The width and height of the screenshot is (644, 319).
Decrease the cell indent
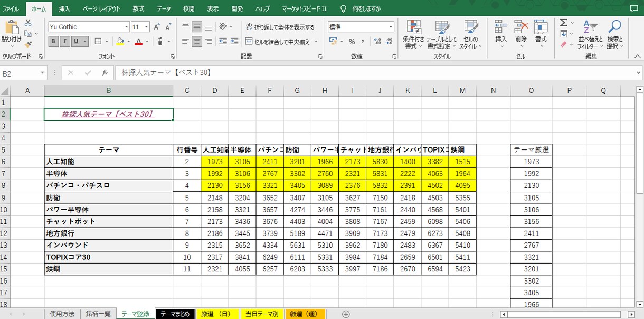pyautogui.click(x=223, y=42)
